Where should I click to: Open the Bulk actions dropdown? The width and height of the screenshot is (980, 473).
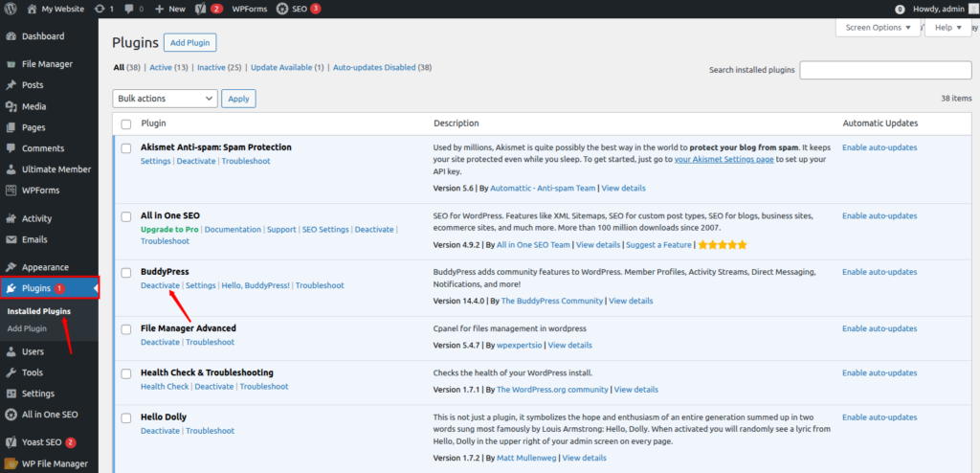click(x=165, y=99)
